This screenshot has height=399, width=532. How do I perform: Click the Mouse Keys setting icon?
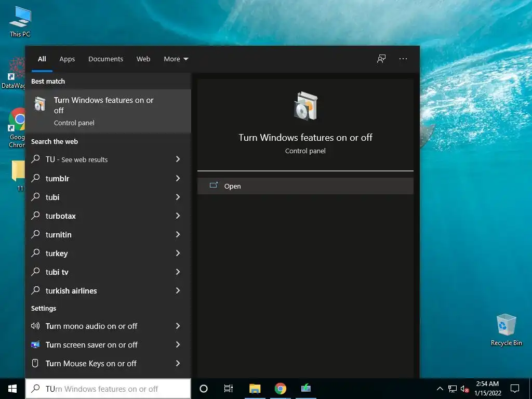click(35, 363)
